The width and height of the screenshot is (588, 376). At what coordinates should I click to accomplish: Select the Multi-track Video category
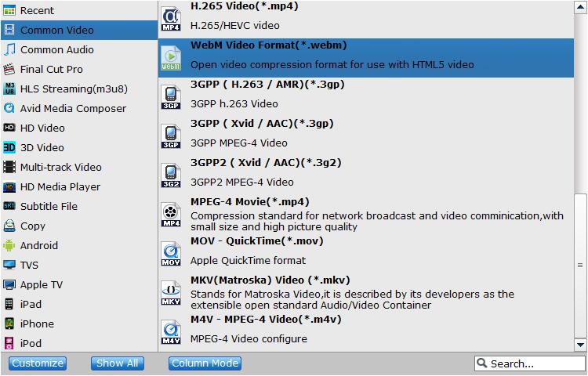click(x=79, y=167)
